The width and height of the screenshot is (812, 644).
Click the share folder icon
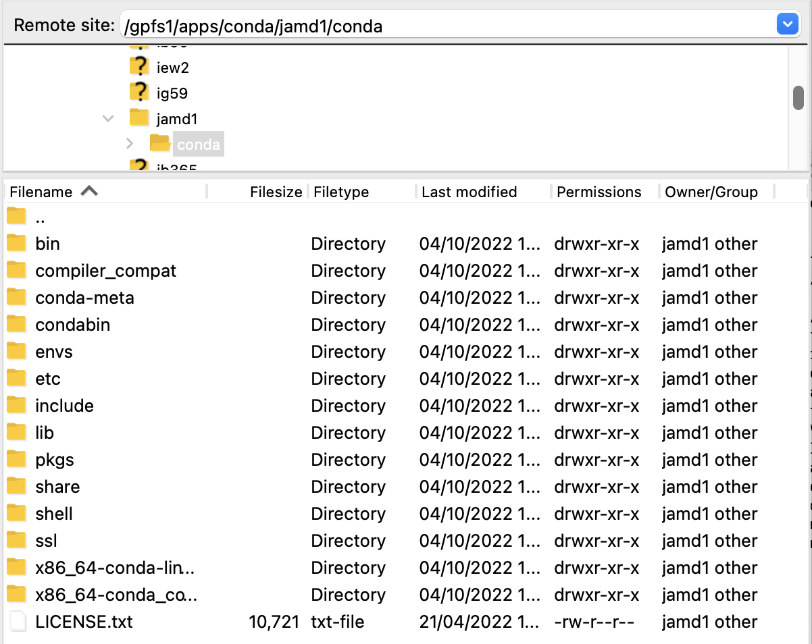(x=16, y=486)
